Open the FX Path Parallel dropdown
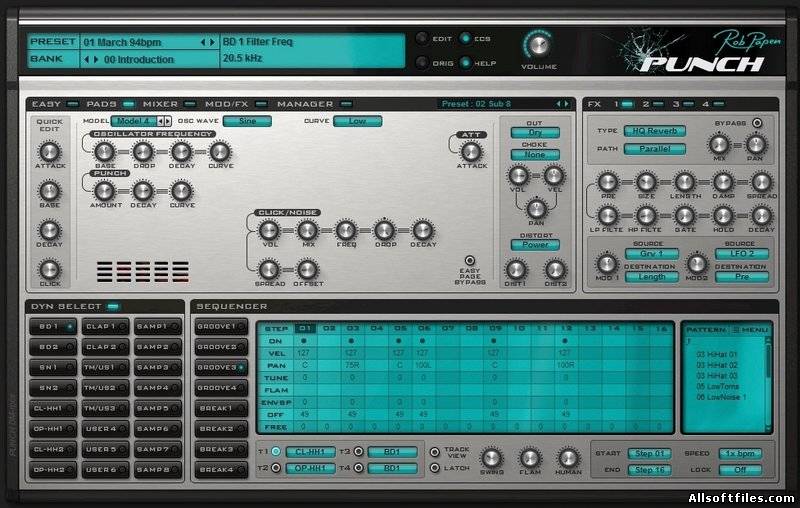 click(x=655, y=149)
